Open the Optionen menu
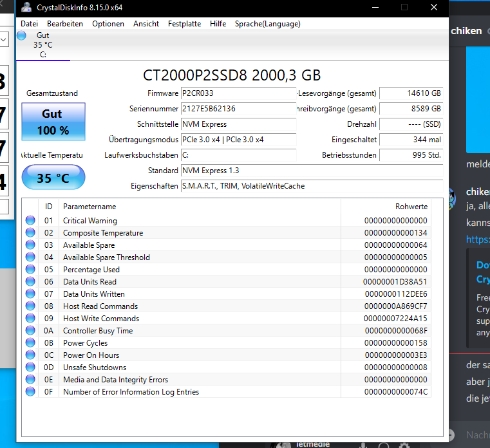Viewport: 490px width, 448px height. pos(108,24)
